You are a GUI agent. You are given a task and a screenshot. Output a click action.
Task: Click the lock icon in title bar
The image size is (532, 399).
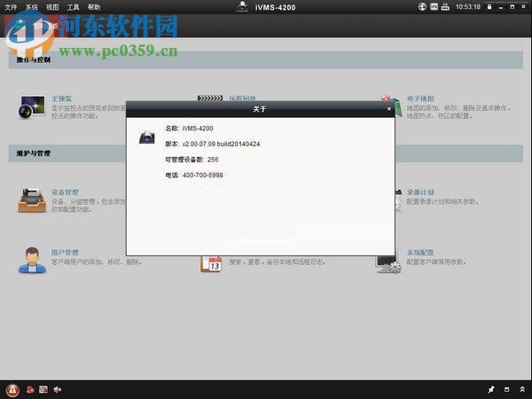489,7
